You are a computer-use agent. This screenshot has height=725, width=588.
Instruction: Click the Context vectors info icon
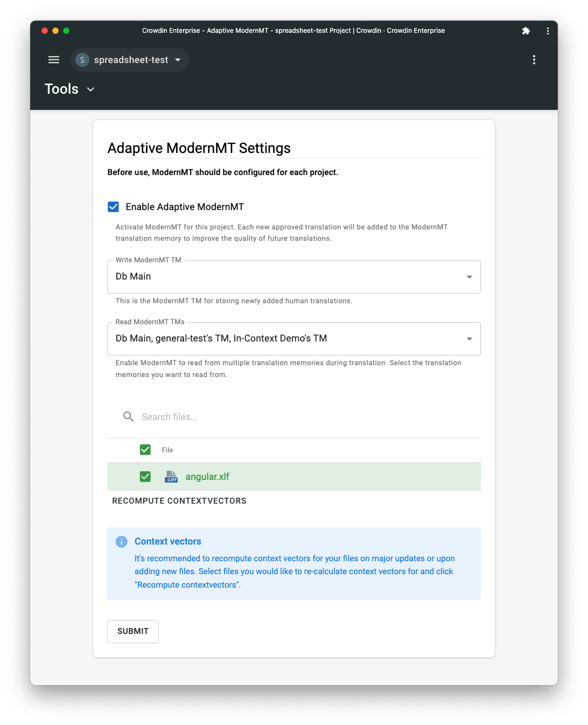tap(122, 541)
